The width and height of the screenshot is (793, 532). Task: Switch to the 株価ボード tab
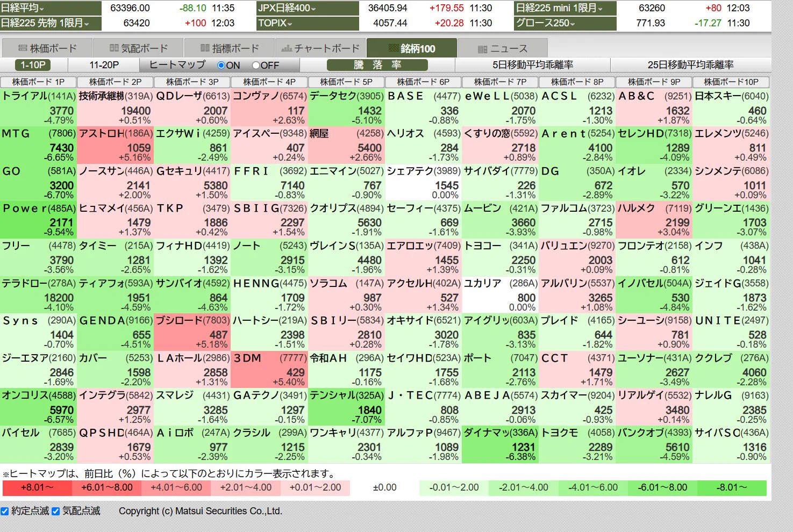(47, 48)
